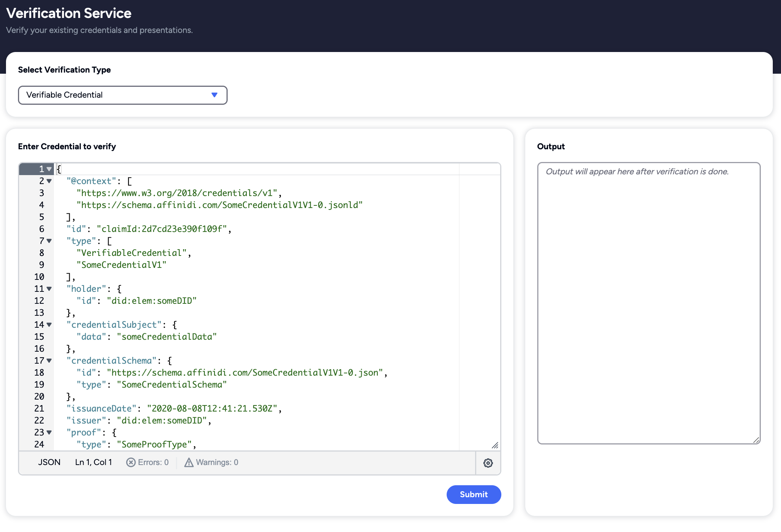Collapse the credentialSchema object at line 17

pyautogui.click(x=49, y=361)
